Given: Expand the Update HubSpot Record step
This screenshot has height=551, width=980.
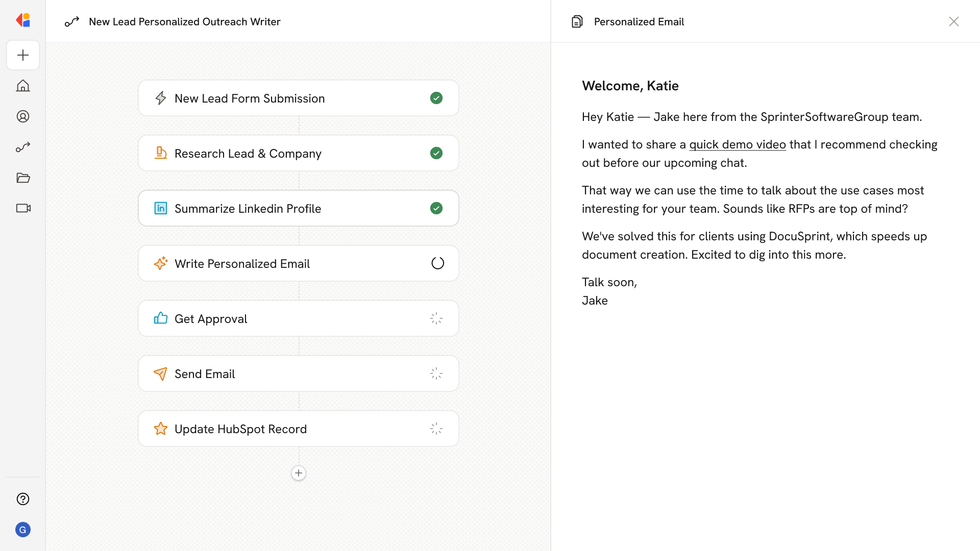Looking at the screenshot, I should click(299, 429).
